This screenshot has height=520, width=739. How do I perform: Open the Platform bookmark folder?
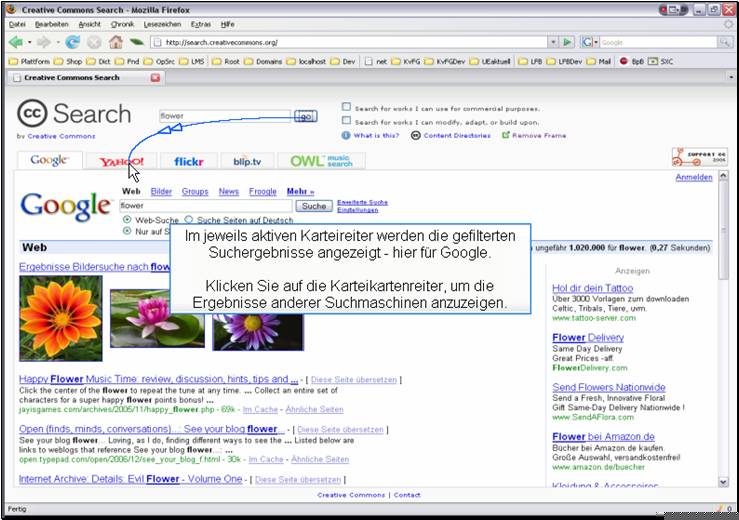click(29, 61)
